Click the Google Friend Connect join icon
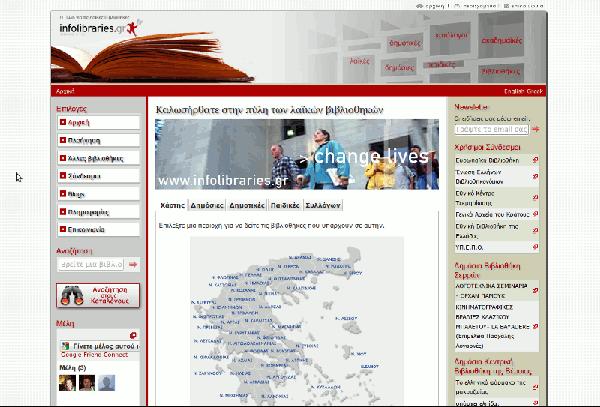 [65, 346]
